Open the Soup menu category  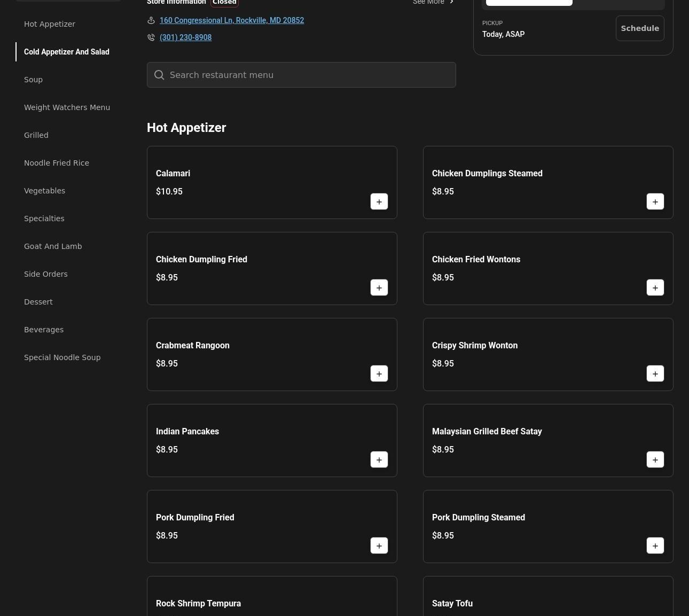(x=33, y=80)
